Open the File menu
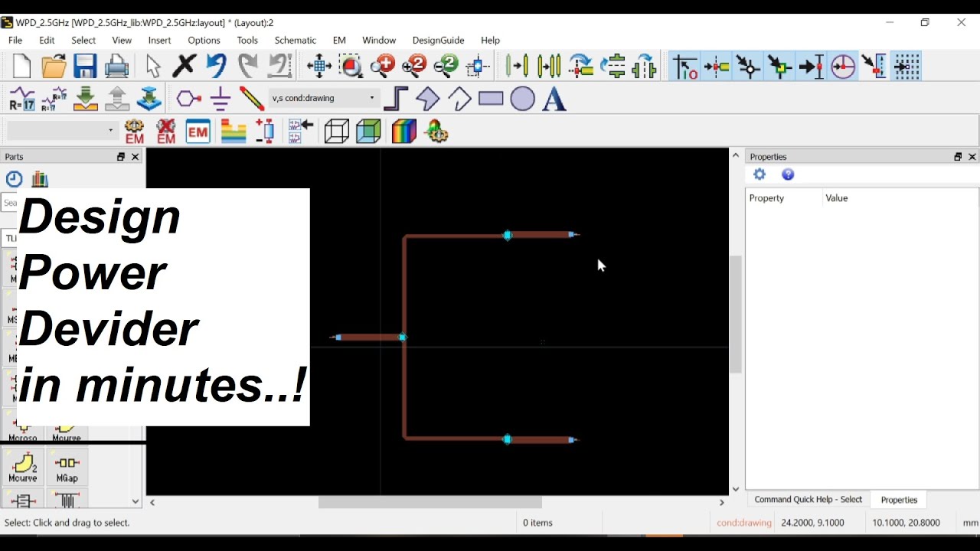Screen dimensions: 980x551 15,40
